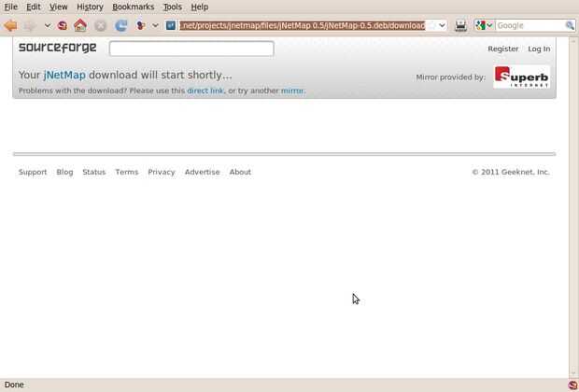Image resolution: width=579 pixels, height=392 pixels.
Task: Open the address bar history dropdown
Action: coord(442,25)
